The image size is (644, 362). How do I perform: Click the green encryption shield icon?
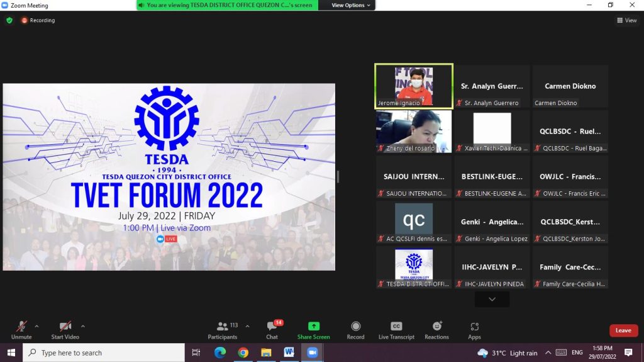coord(9,20)
